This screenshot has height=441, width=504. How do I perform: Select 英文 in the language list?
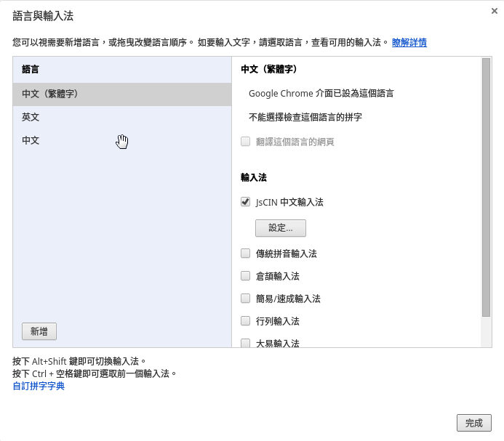coord(122,117)
